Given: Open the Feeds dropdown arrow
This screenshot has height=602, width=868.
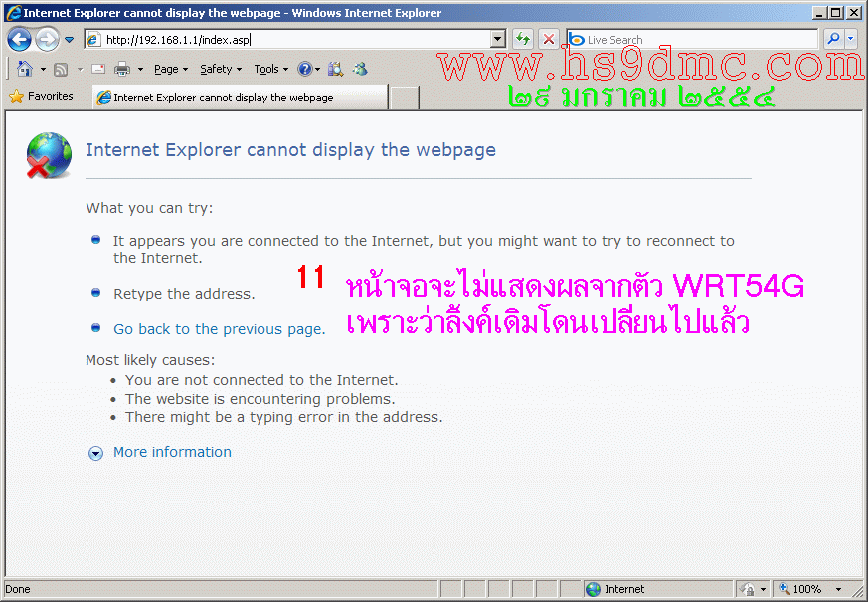Looking at the screenshot, I should pos(80,70).
